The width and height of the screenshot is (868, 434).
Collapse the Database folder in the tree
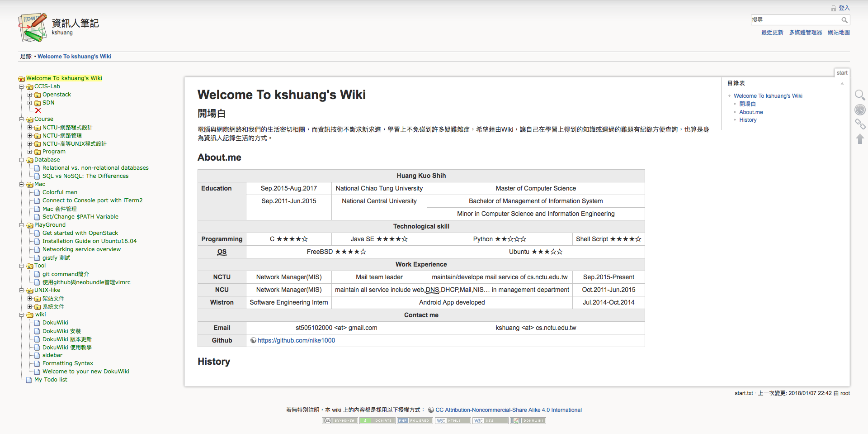click(21, 160)
